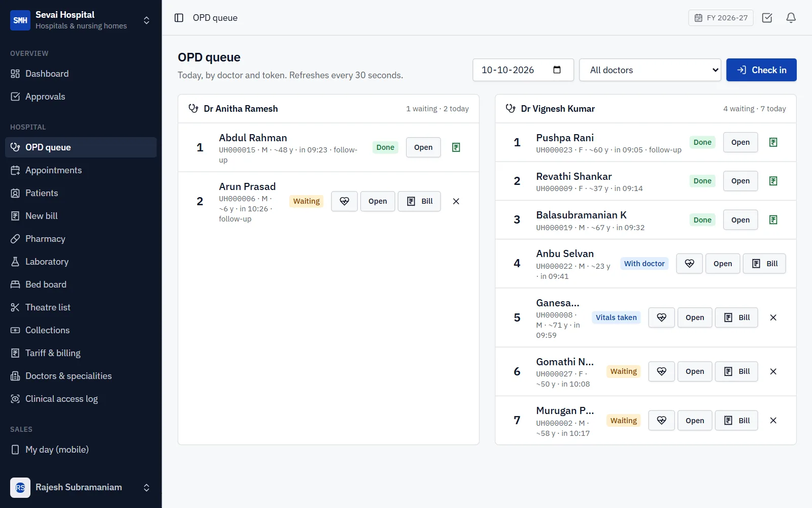Open Appointments in the sidebar
The height and width of the screenshot is (508, 812).
click(81, 170)
